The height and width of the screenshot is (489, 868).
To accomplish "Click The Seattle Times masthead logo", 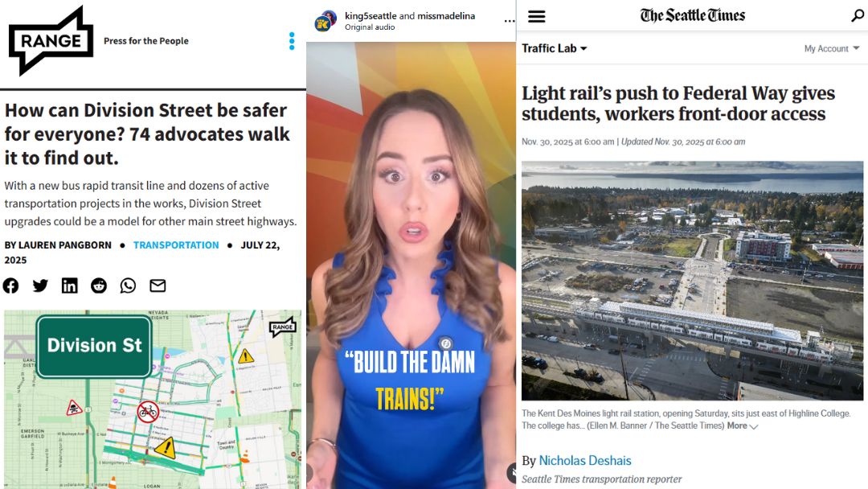I will tap(693, 15).
